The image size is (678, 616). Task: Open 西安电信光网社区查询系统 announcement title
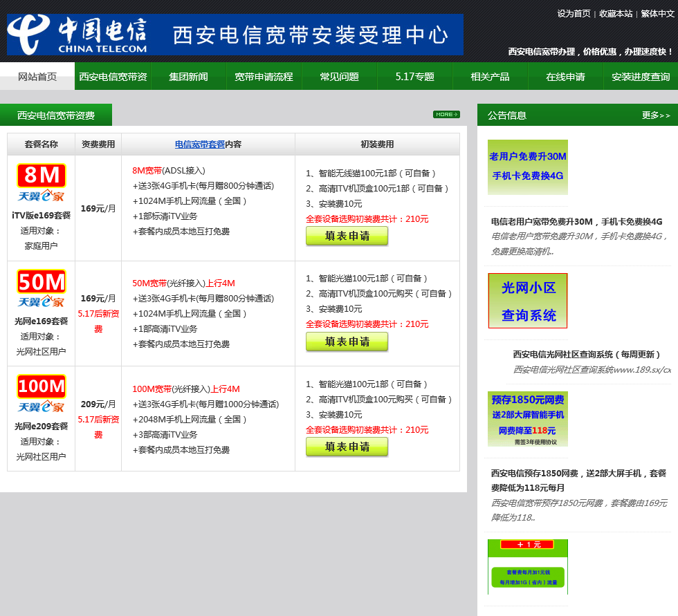tap(587, 354)
